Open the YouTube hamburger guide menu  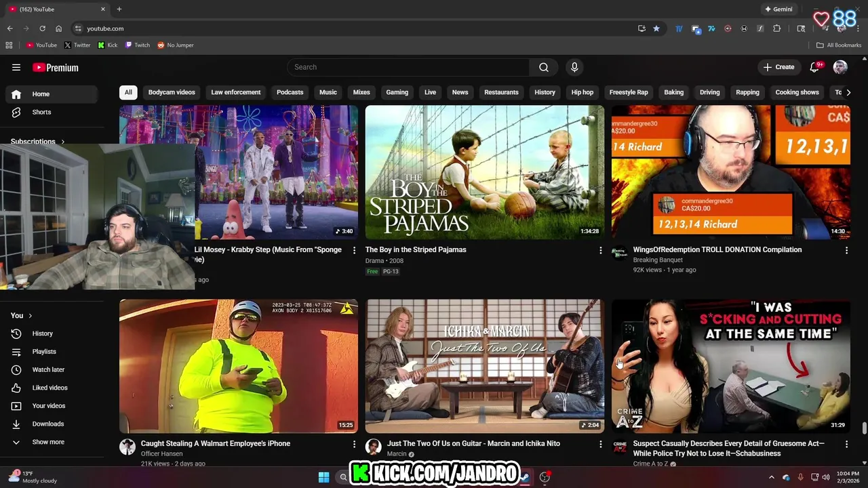(x=16, y=67)
